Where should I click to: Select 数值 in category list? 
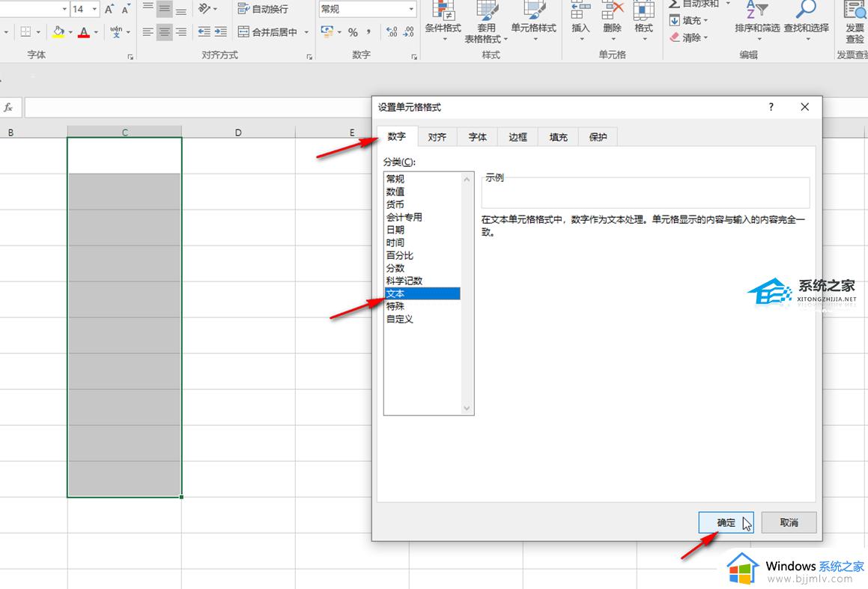click(x=422, y=192)
